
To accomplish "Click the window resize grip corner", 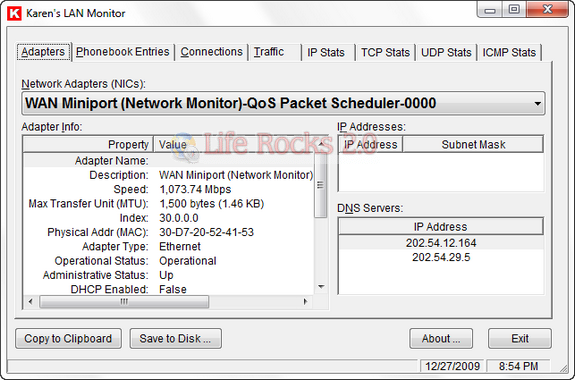I will click(563, 368).
